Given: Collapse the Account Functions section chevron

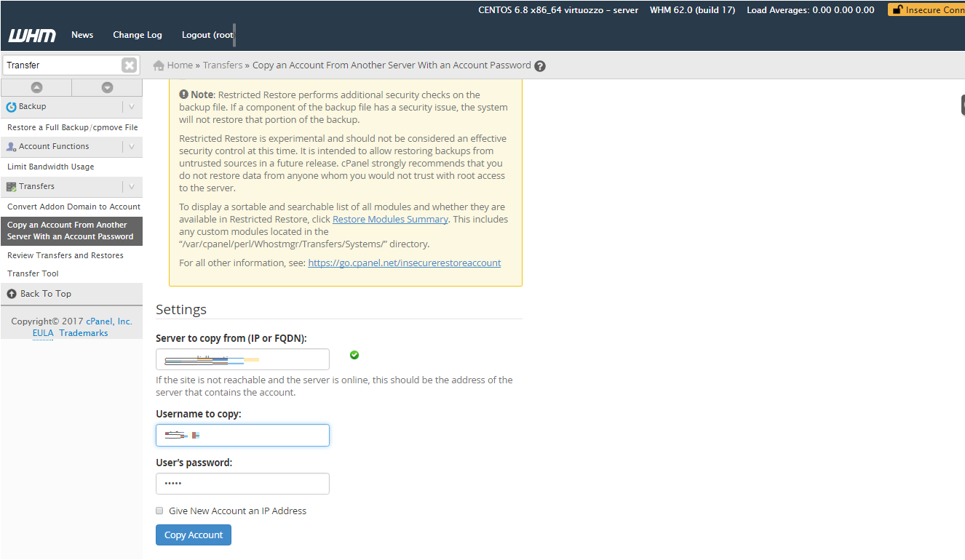Looking at the screenshot, I should (132, 147).
